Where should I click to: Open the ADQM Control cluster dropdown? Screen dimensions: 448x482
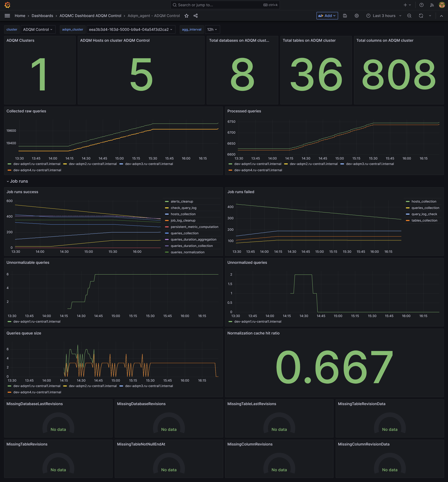(38, 29)
